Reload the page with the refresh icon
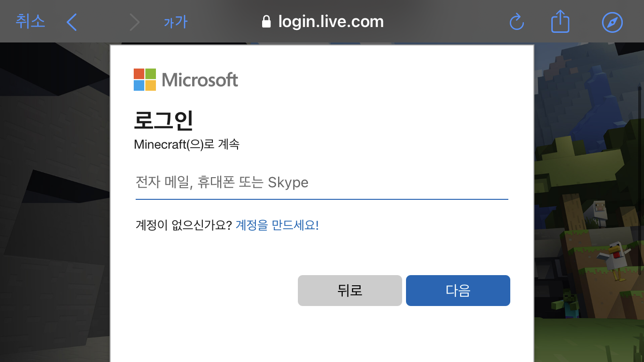 point(517,22)
